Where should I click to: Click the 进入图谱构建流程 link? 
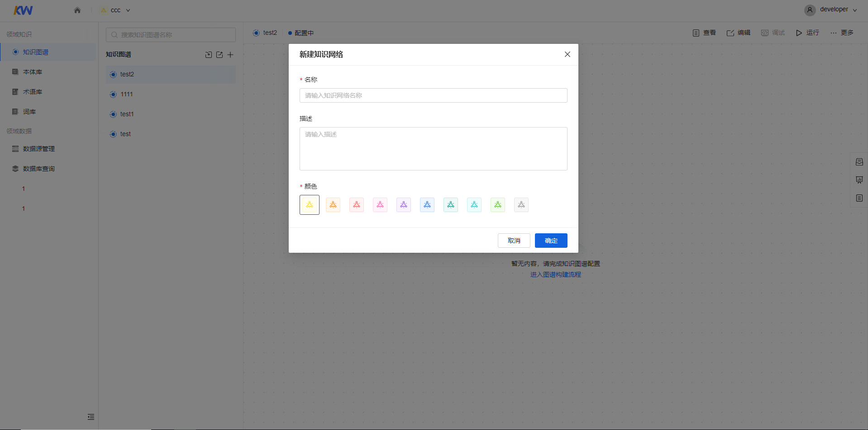point(556,274)
